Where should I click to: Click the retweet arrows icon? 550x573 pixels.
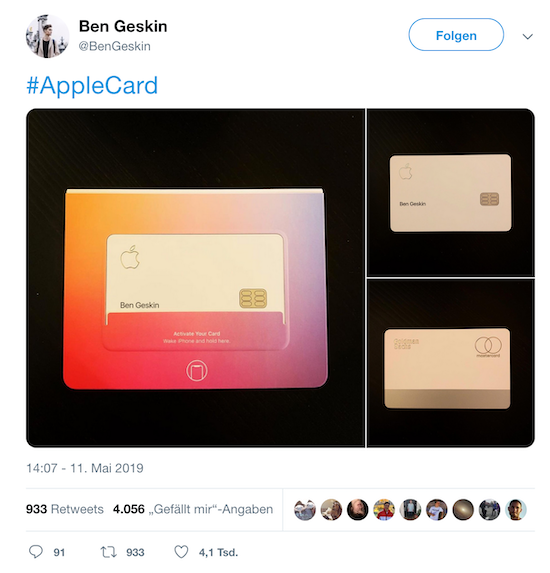pos(109,552)
